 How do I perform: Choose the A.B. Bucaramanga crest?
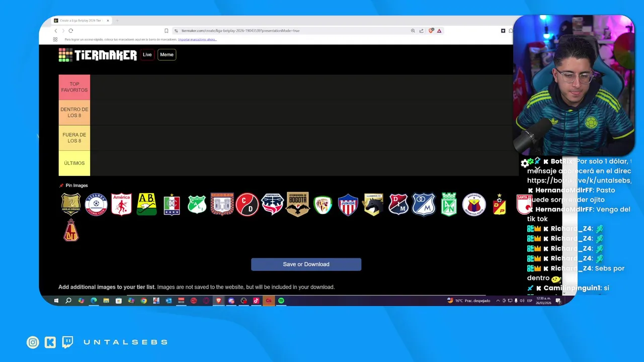coord(146,205)
